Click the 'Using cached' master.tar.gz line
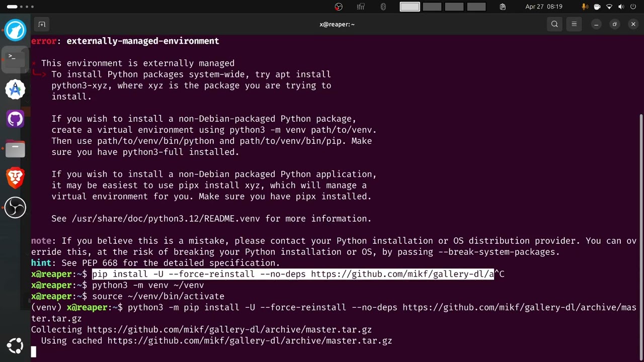 (x=216, y=341)
